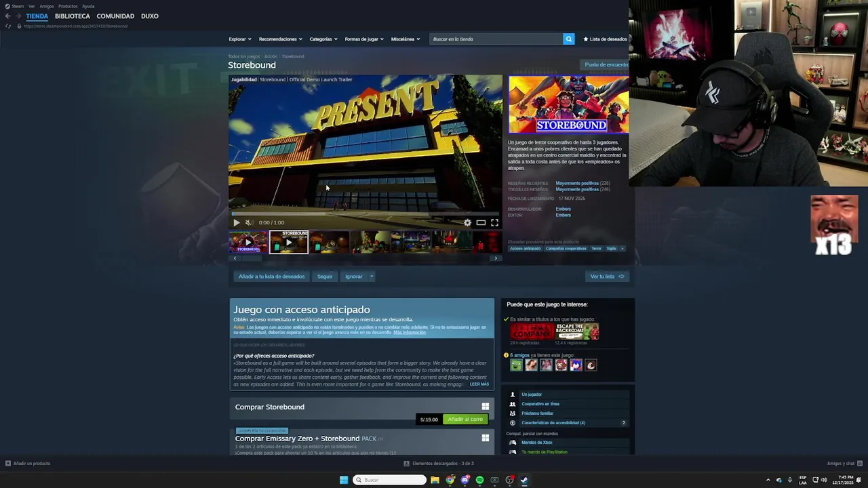Image resolution: width=868 pixels, height=488 pixels.
Task: Reload the store page
Action: (x=7, y=26)
